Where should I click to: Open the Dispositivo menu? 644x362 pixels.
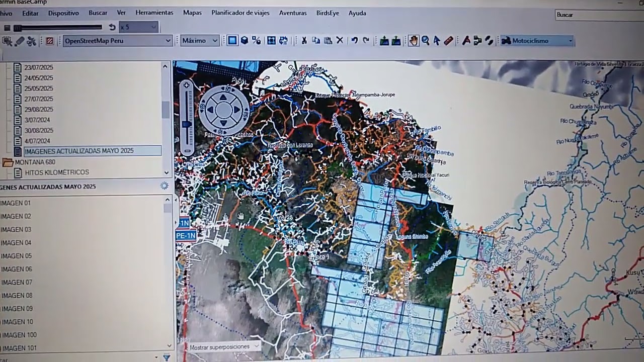(x=63, y=13)
